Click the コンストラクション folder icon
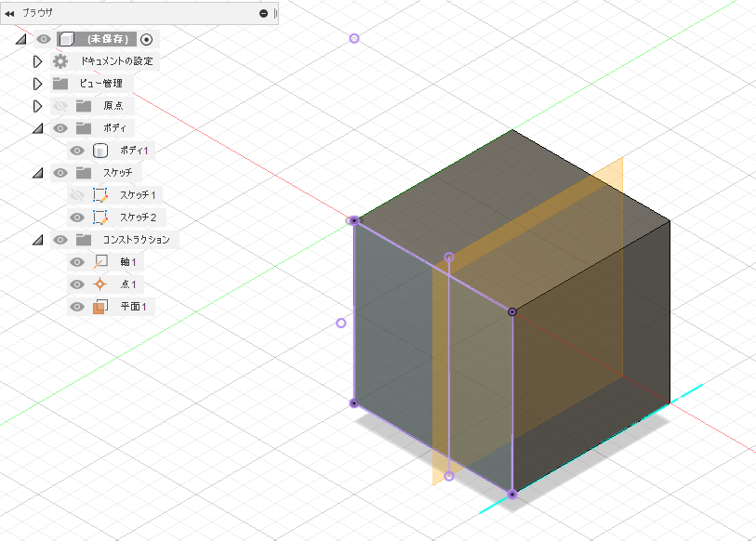 coord(84,240)
